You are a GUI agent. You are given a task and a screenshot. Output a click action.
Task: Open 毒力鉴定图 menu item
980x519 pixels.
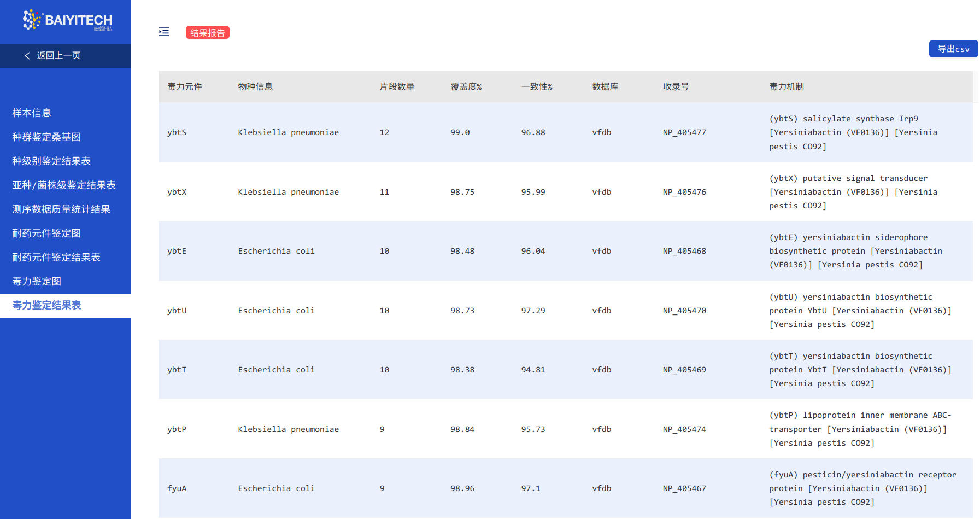tap(37, 281)
